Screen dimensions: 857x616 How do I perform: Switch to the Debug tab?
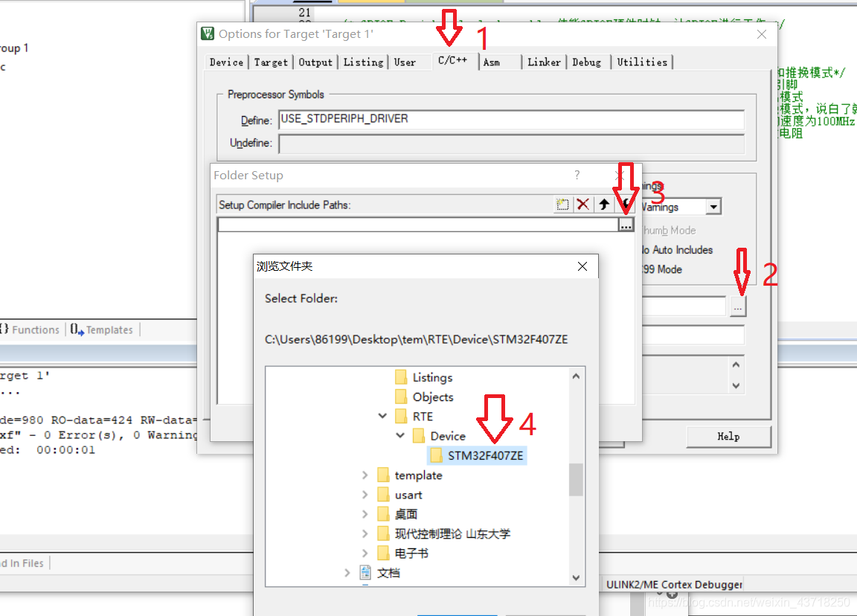pos(587,62)
